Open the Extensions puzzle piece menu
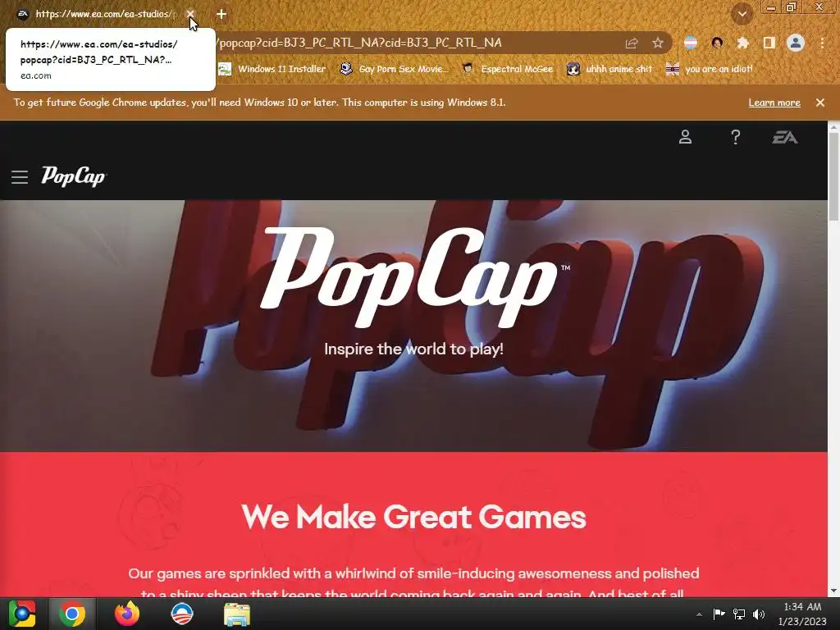Viewport: 840px width, 630px height. pyautogui.click(x=742, y=43)
